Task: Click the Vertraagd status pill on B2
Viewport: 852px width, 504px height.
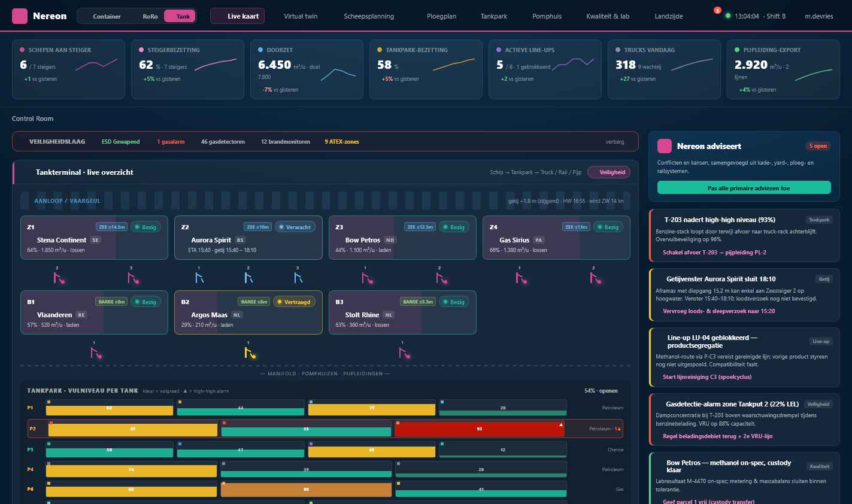Action: pos(294,302)
